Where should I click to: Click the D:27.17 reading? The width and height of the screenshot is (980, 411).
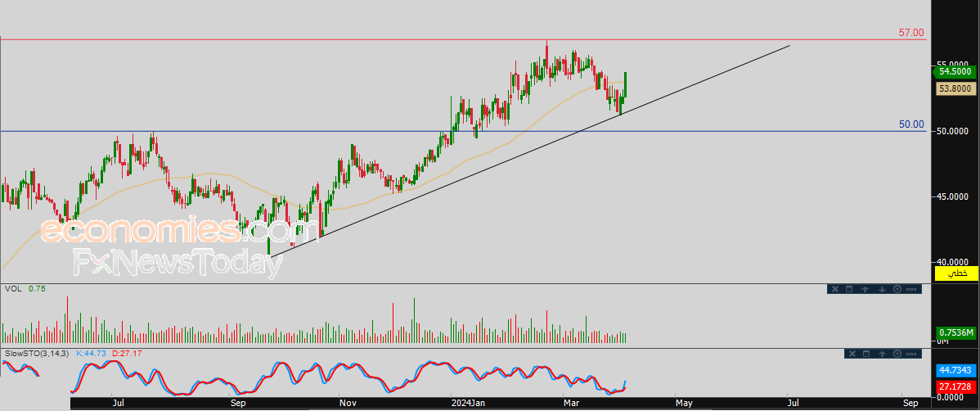[x=127, y=354]
